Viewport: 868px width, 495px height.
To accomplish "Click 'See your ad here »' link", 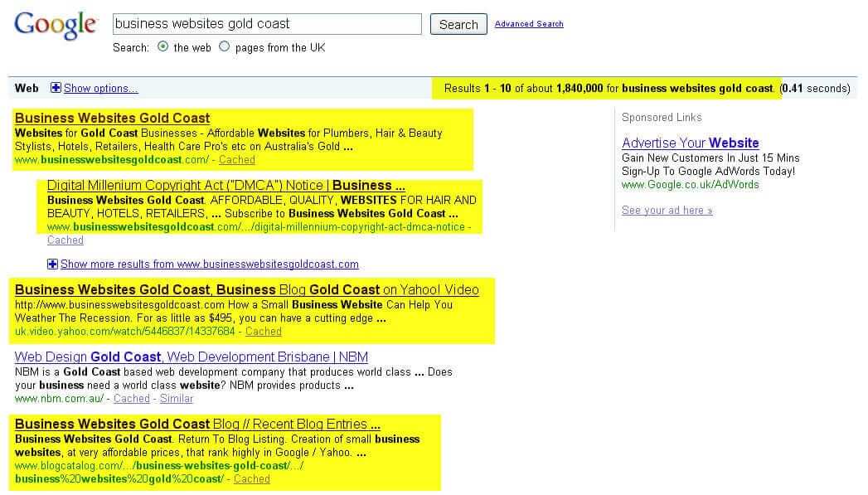I will click(x=667, y=211).
